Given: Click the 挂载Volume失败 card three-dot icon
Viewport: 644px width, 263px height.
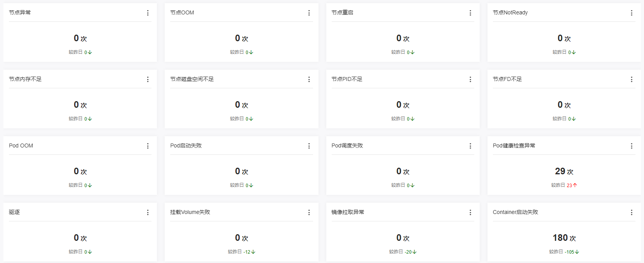Looking at the screenshot, I should pos(309,212).
